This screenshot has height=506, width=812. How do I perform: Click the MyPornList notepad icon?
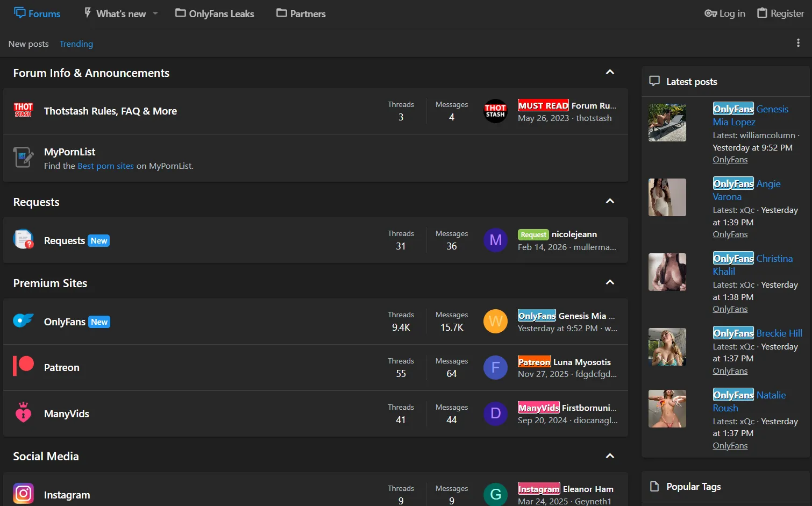click(x=23, y=158)
